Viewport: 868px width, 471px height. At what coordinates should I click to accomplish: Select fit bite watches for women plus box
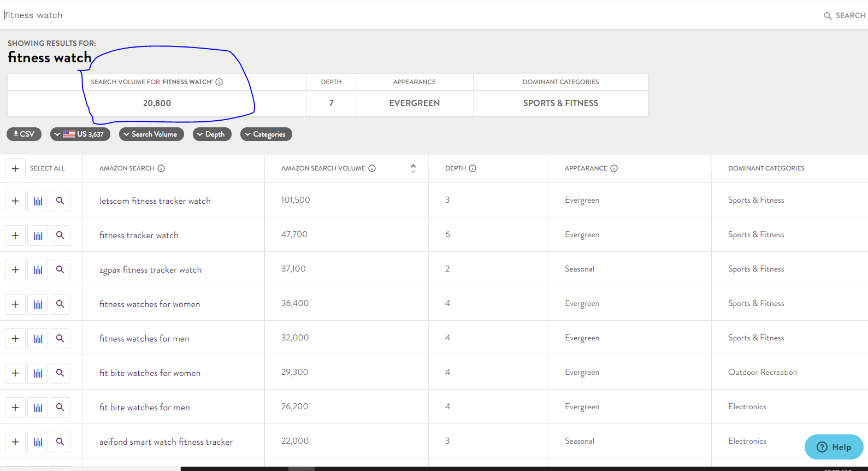point(15,373)
